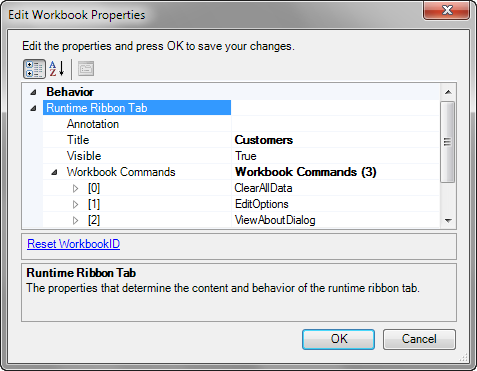Expand the [0] command entry
This screenshot has height=371, width=477.
click(76, 188)
